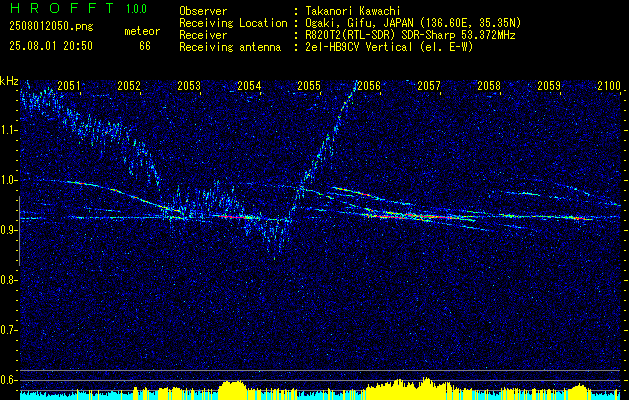Click time marker 2100

click(x=609, y=86)
